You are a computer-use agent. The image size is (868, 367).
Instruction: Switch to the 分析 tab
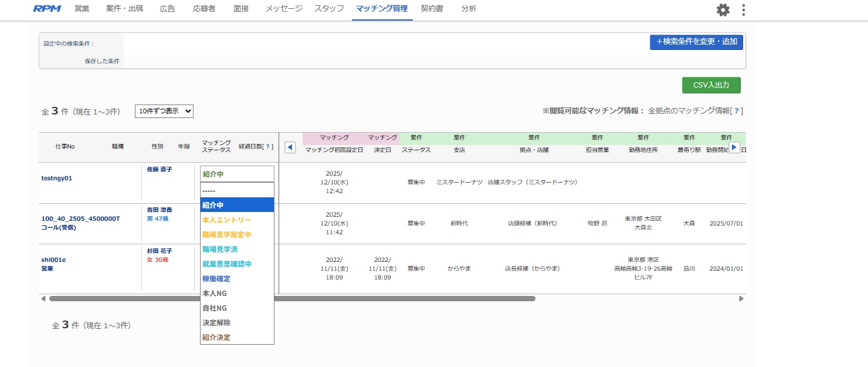[x=469, y=9]
